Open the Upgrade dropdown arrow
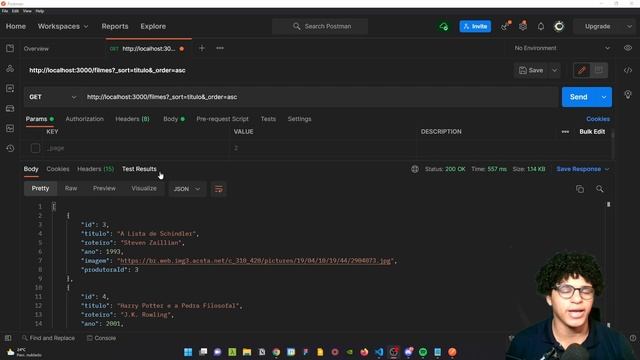 (629, 27)
